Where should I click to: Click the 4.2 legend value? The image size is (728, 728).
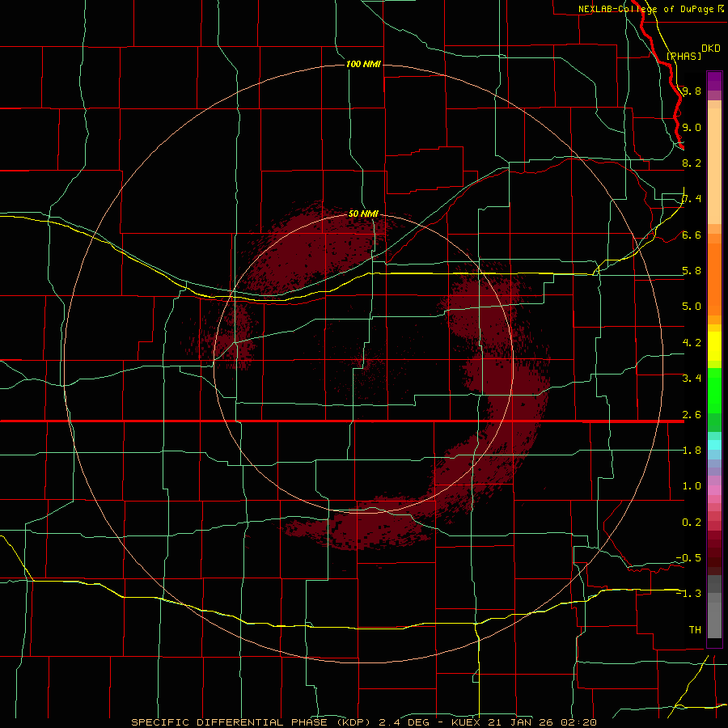tap(692, 342)
